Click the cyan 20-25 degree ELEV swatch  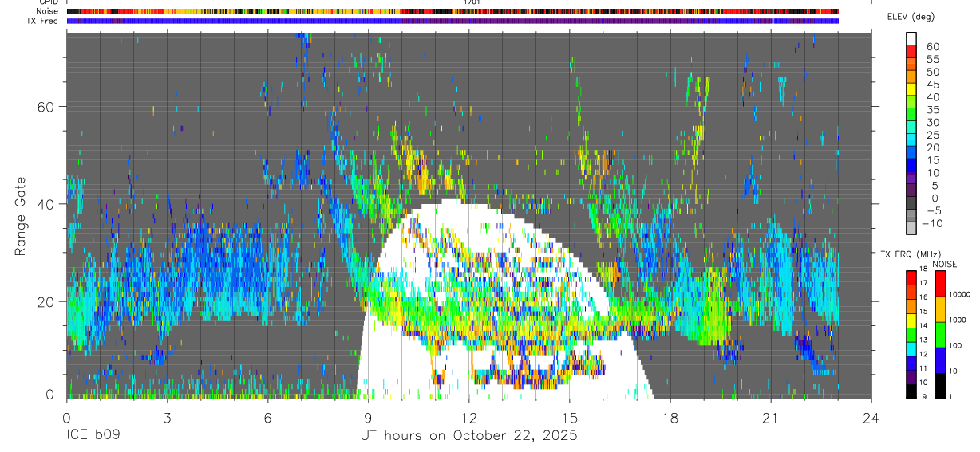pos(911,140)
